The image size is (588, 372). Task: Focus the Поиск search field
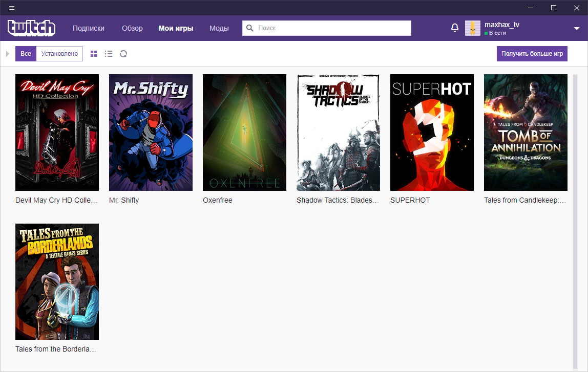coord(327,28)
